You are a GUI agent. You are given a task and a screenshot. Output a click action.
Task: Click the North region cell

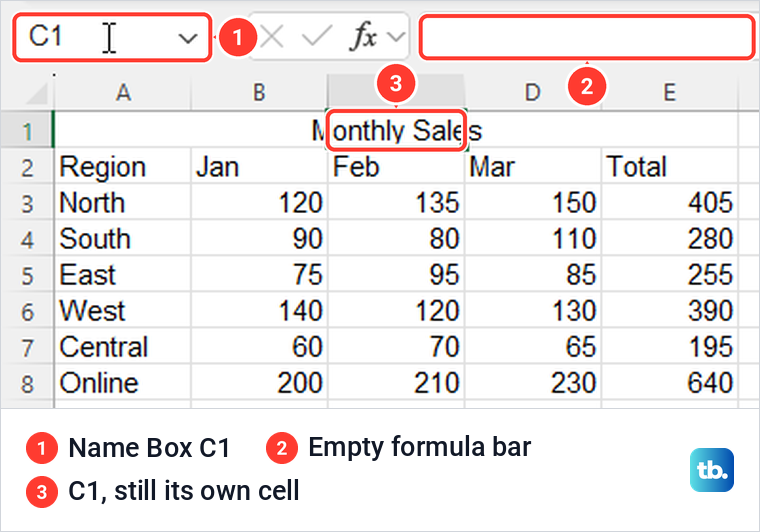point(123,202)
